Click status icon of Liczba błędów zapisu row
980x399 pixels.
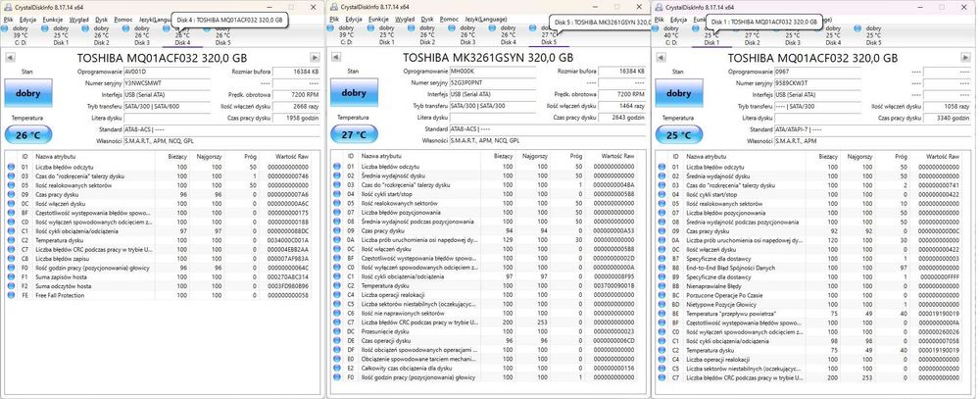tap(11, 259)
